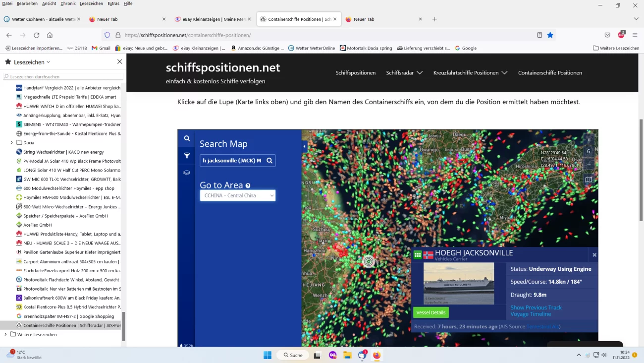Viewport: 644px width, 363px height.
Task: Click the bookmarks sidebar scrollbar
Action: (124, 326)
